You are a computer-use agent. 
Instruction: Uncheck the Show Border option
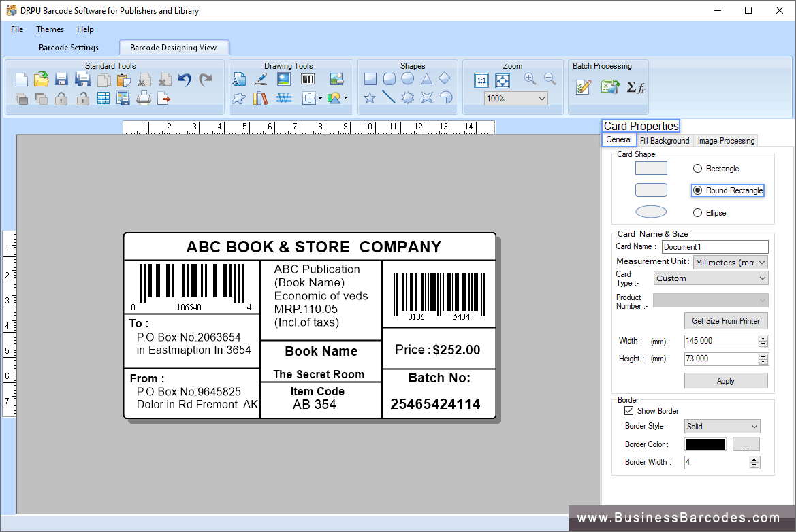coord(629,410)
